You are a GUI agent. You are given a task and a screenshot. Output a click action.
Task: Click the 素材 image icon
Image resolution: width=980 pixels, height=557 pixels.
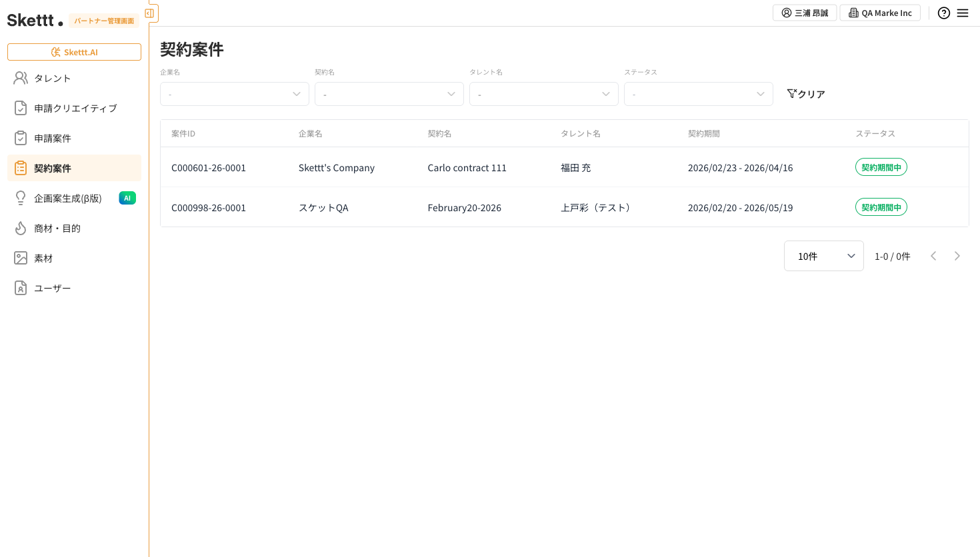point(21,258)
